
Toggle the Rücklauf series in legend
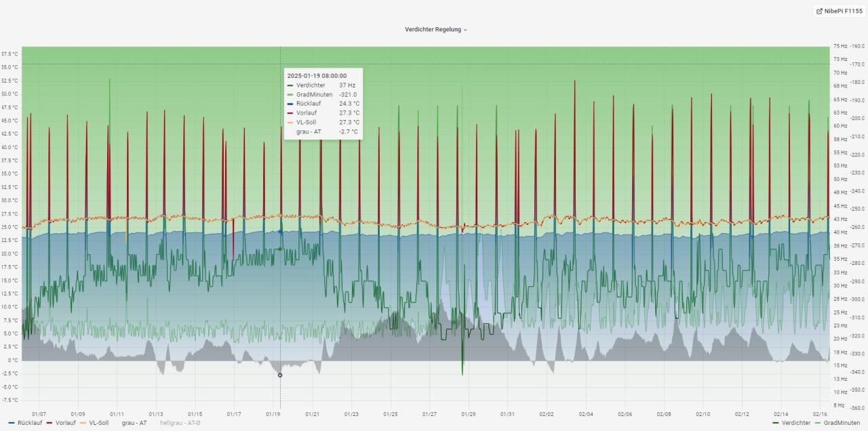point(30,423)
